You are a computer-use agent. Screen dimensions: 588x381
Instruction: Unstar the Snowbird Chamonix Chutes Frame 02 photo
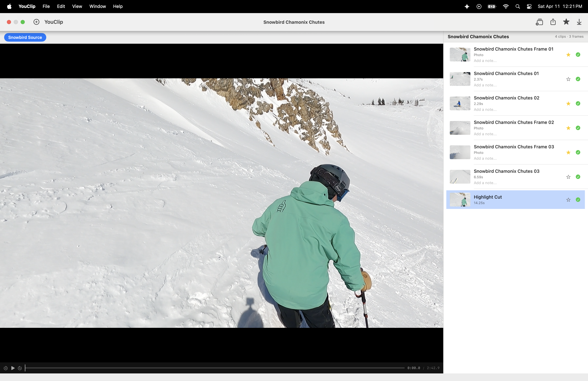pyautogui.click(x=568, y=128)
